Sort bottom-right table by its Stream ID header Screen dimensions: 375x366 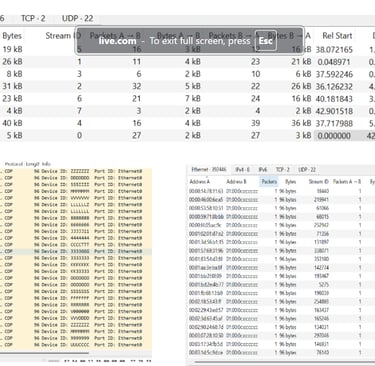[x=319, y=182]
